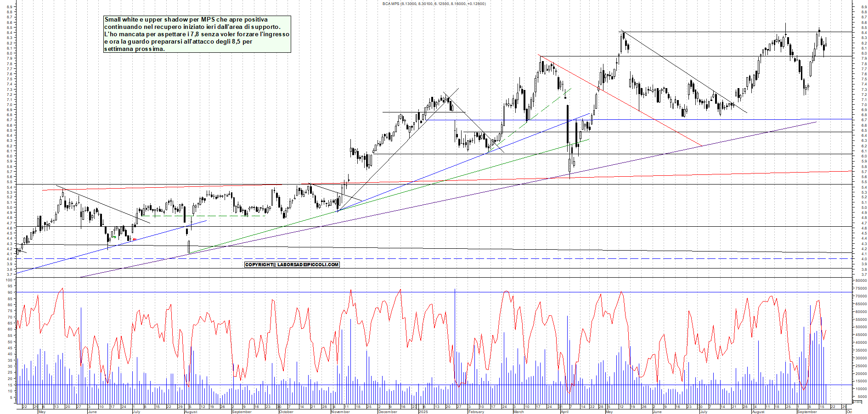Click the 65 oscillator scale label

(x=10, y=323)
